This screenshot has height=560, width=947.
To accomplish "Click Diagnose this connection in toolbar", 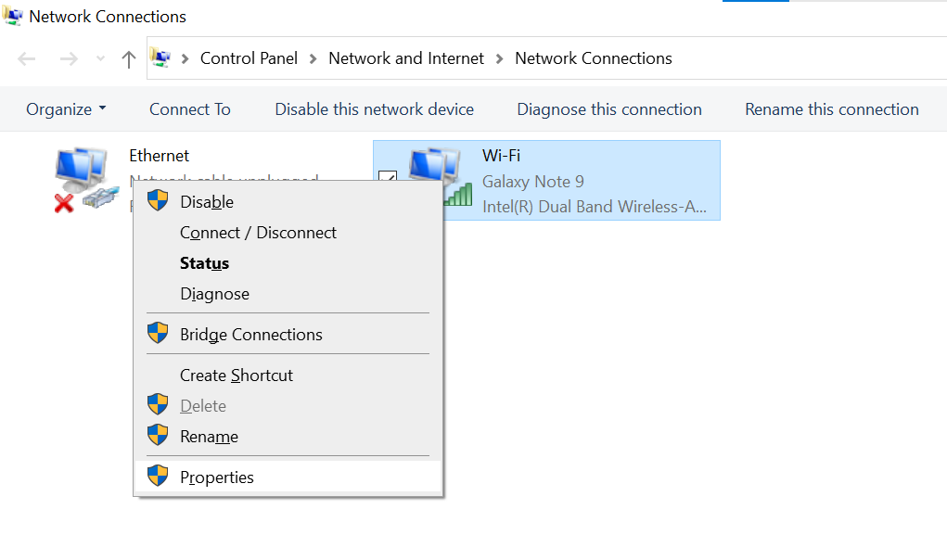I will coord(609,109).
